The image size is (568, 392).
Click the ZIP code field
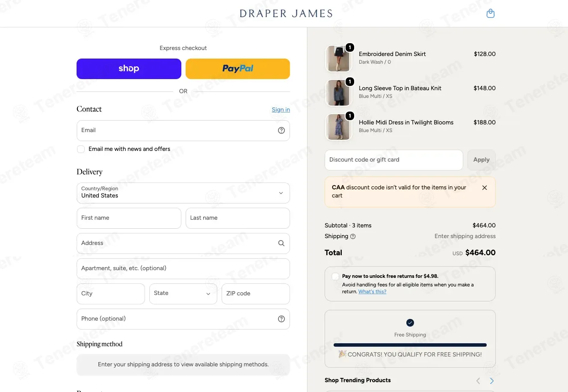pos(256,294)
